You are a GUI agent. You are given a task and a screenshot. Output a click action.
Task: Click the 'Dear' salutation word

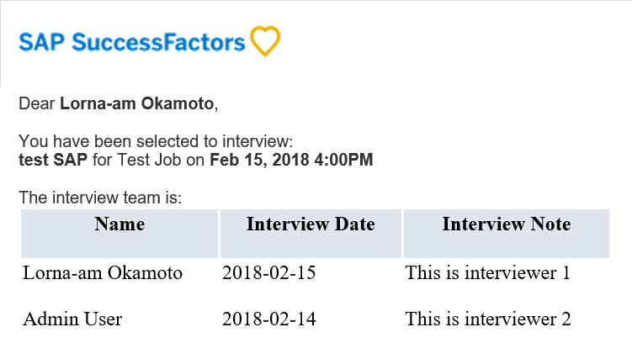(37, 103)
